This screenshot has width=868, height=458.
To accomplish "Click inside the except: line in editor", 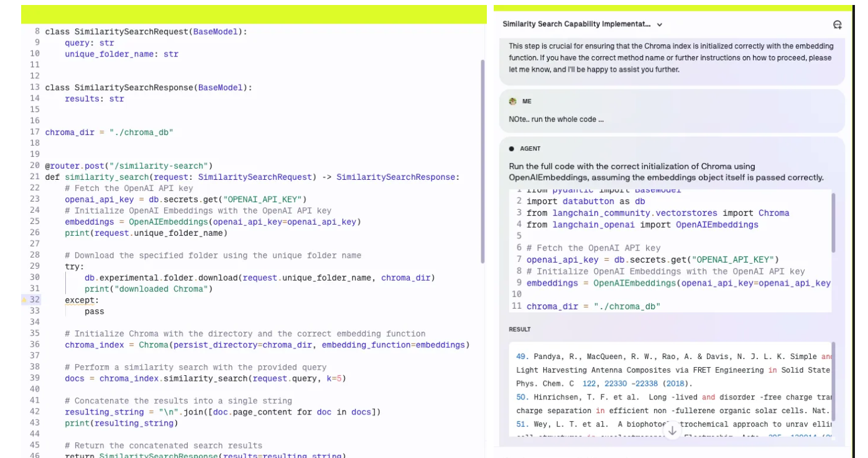I will coord(82,300).
